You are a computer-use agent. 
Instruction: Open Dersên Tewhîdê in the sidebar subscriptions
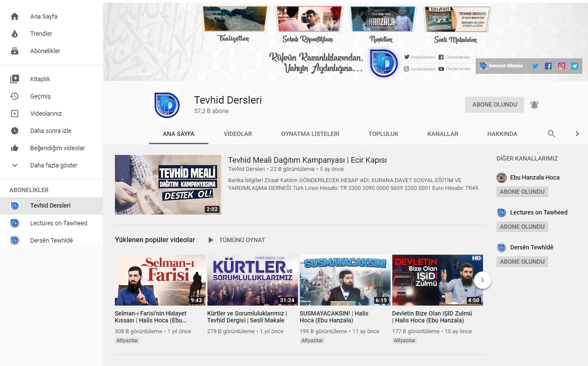pyautogui.click(x=51, y=240)
